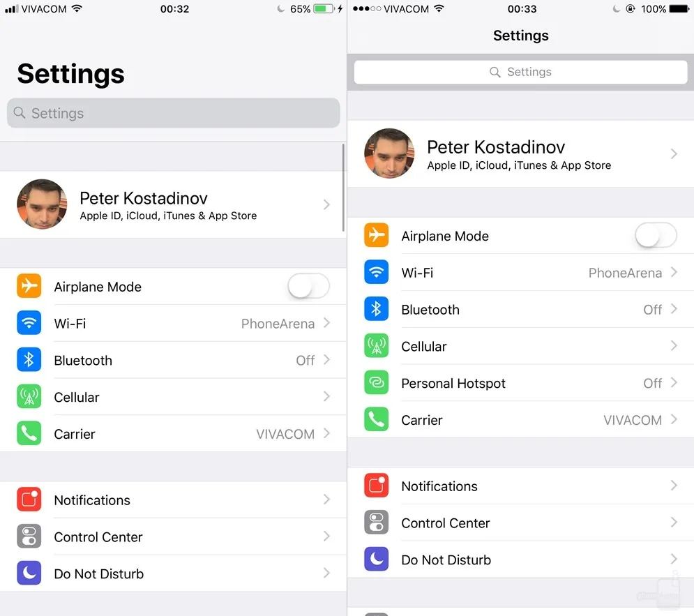Tap Personal Hotspot row chevron

(674, 382)
